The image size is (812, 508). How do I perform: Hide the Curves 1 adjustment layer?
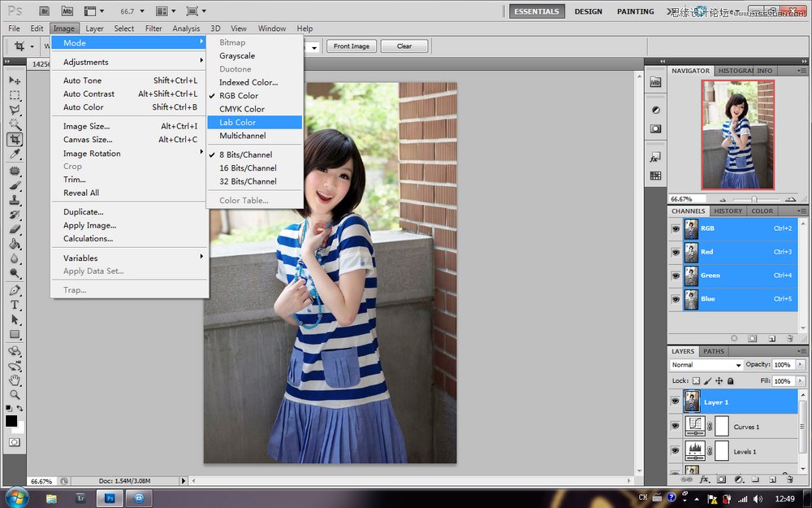[x=675, y=426]
